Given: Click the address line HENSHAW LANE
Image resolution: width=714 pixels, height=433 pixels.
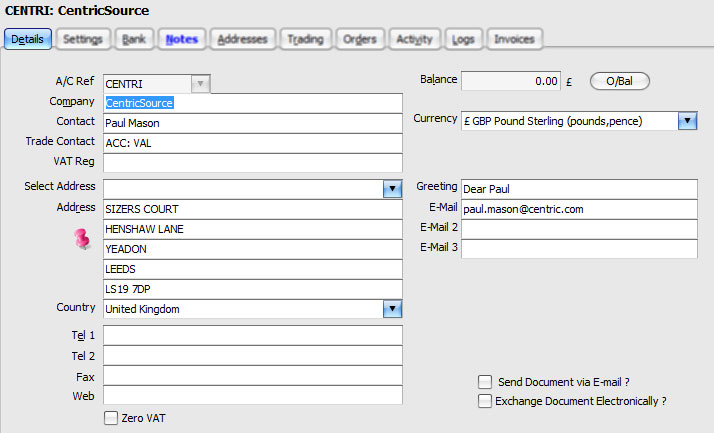Looking at the screenshot, I should point(253,229).
